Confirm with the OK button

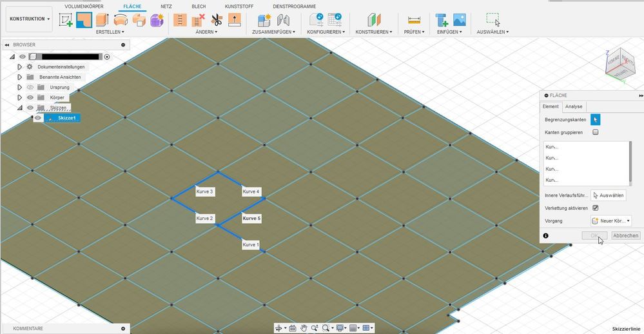pyautogui.click(x=594, y=235)
